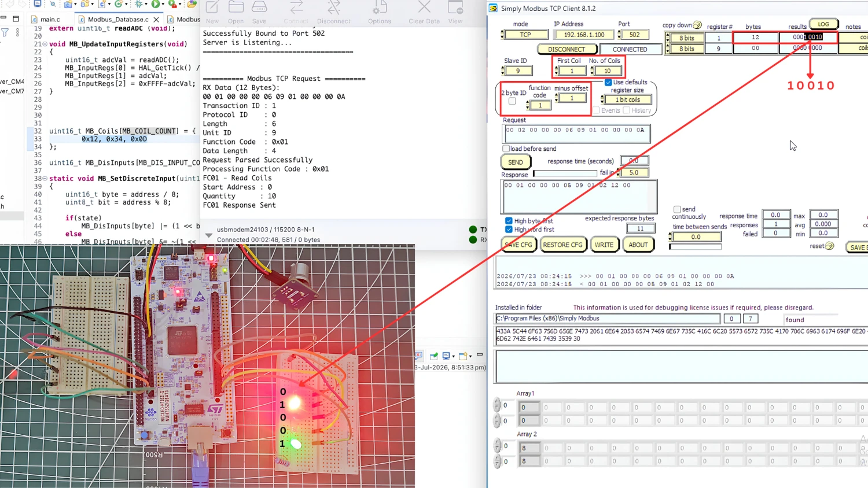
Task: Click the time between sends field
Action: (x=696, y=236)
